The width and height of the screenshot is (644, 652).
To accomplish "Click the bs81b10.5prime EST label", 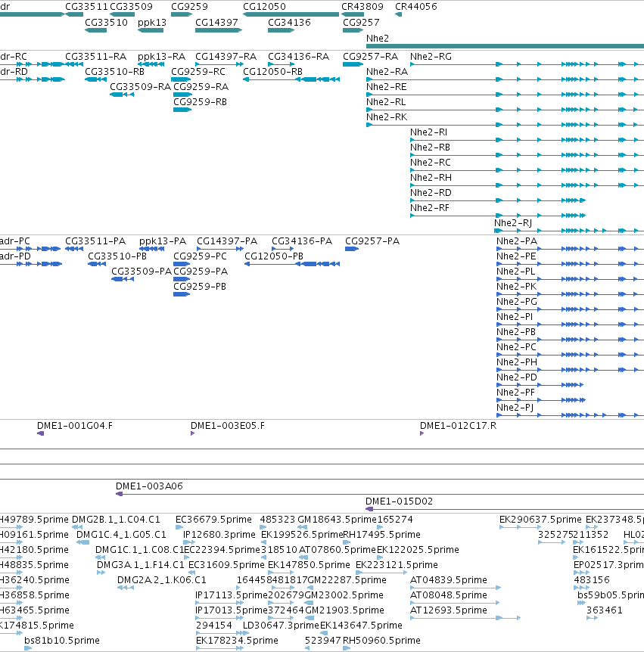I will click(x=62, y=641).
